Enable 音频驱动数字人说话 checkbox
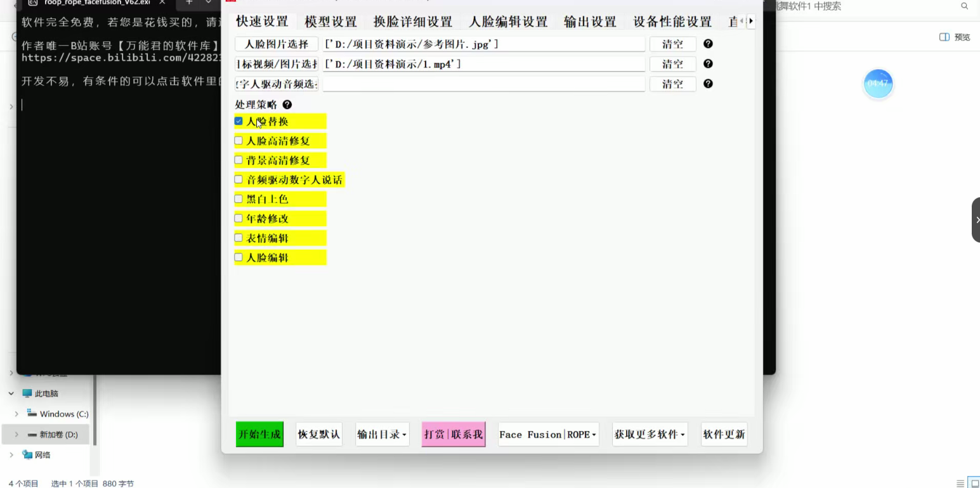The width and height of the screenshot is (980, 488). [238, 179]
